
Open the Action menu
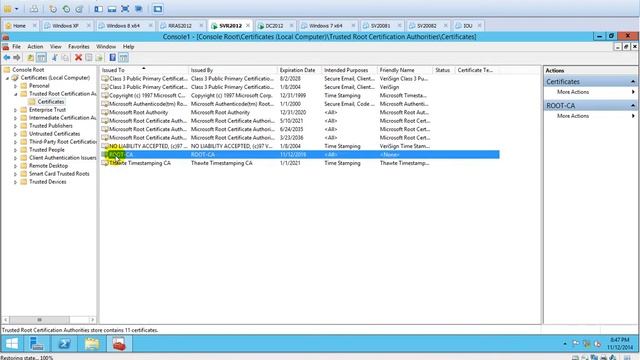(35, 47)
